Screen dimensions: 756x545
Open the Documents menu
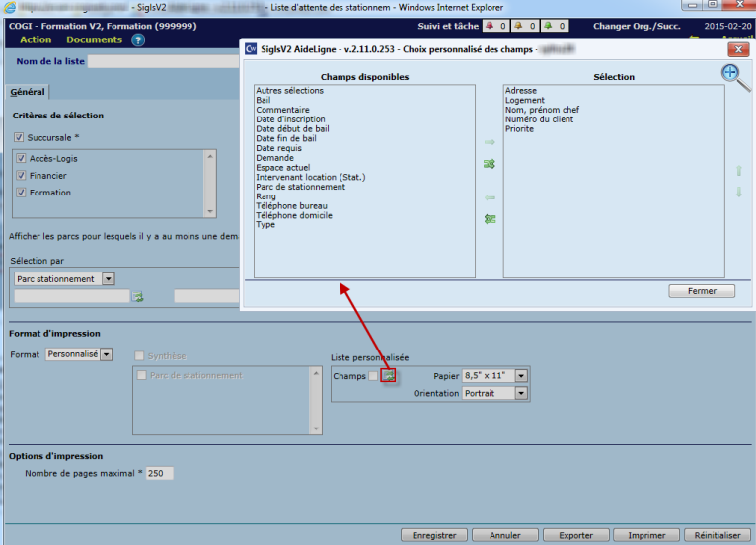coord(94,40)
